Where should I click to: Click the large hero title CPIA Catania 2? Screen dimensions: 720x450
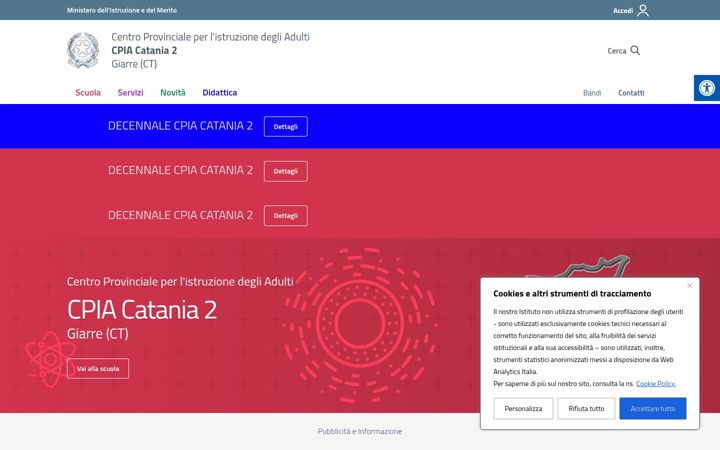[142, 309]
